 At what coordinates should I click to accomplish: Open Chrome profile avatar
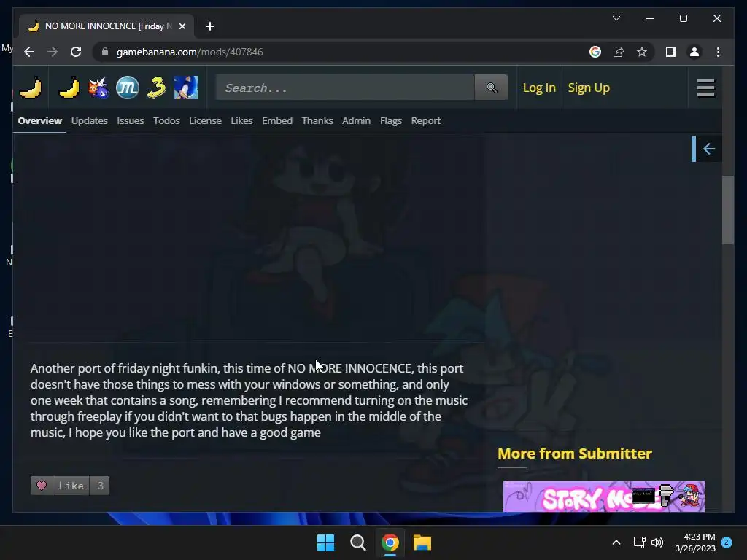tap(694, 52)
